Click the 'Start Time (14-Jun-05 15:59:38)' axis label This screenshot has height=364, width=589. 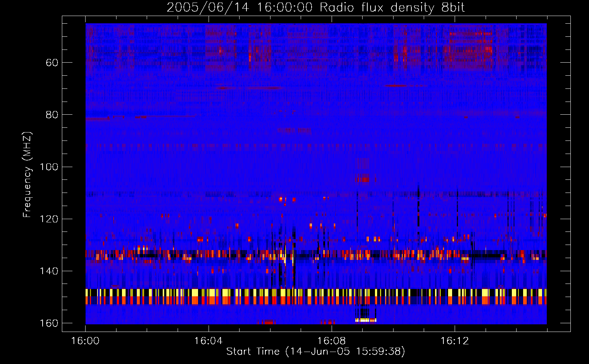316,352
